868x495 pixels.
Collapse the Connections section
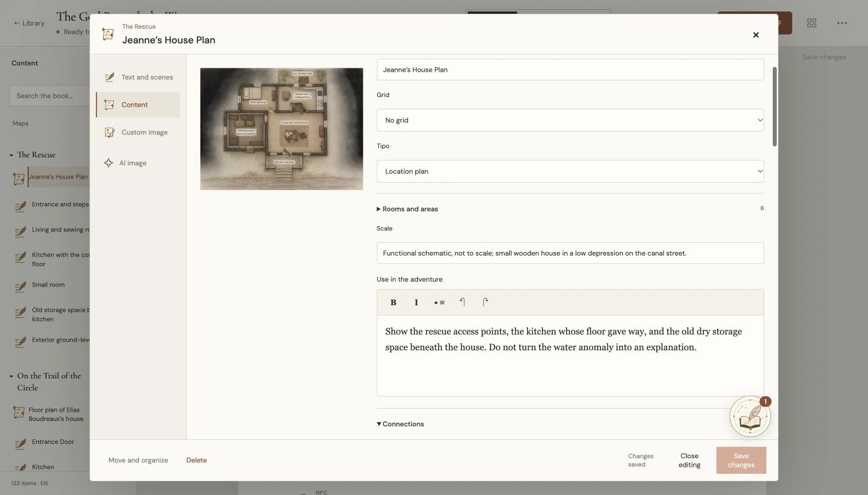400,424
